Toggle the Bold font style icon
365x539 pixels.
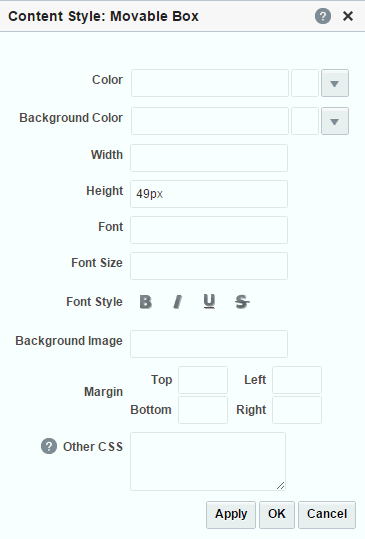pos(146,302)
